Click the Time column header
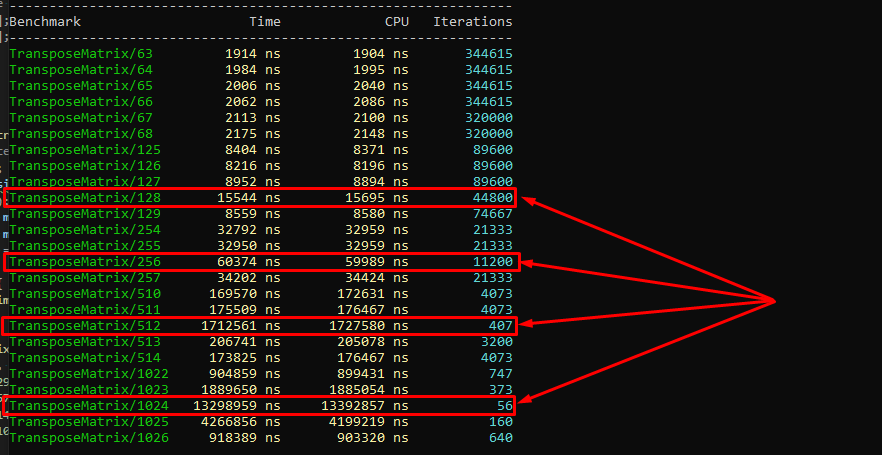This screenshot has width=882, height=455. tap(265, 21)
